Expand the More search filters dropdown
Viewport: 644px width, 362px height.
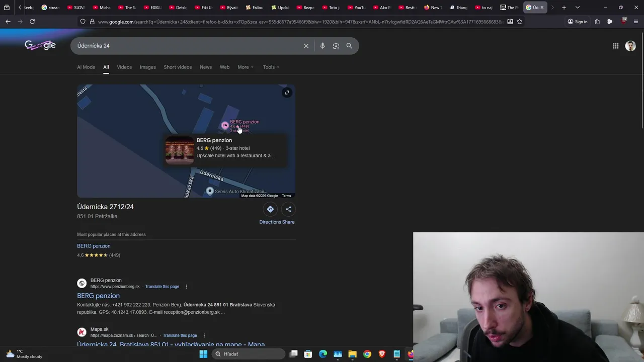point(246,67)
